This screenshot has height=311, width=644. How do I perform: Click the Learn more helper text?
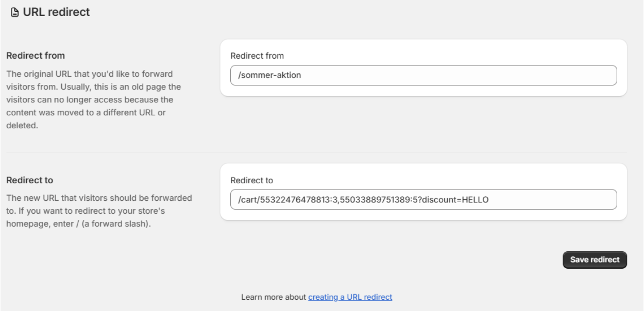[x=273, y=296]
